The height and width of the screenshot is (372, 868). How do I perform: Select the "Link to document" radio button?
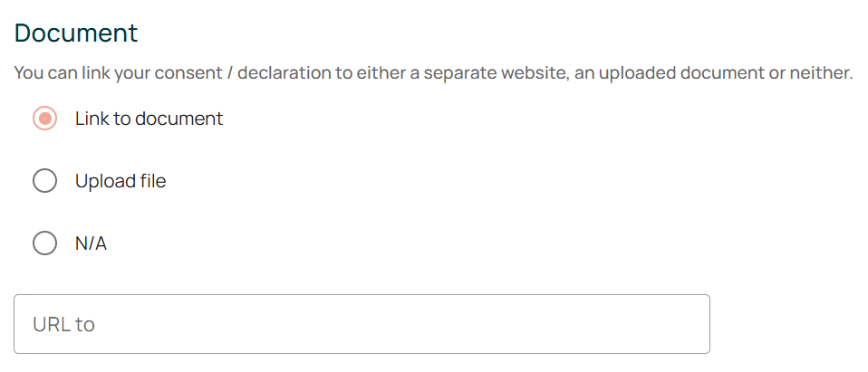pyautogui.click(x=44, y=119)
